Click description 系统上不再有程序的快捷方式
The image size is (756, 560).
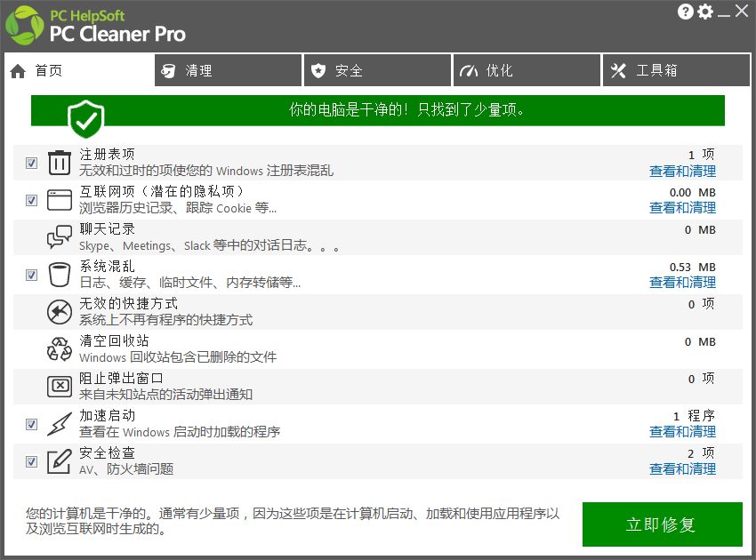[x=165, y=320]
